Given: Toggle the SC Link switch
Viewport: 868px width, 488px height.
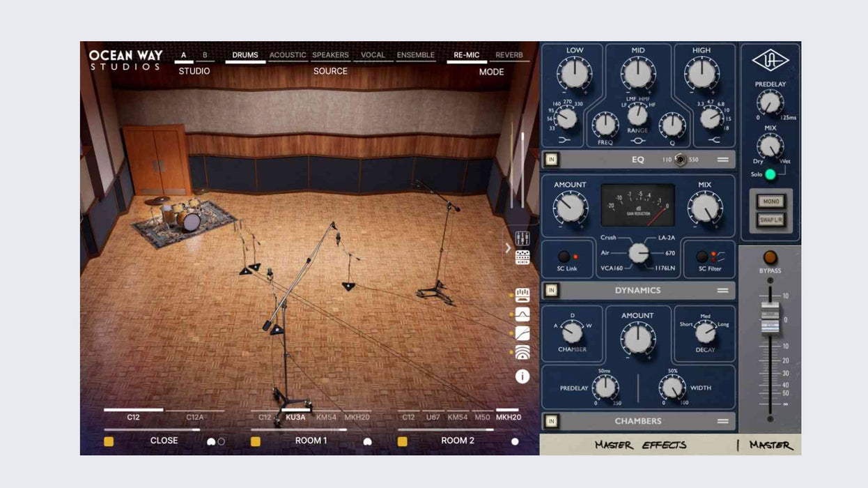Looking at the screenshot, I should pos(564,257).
